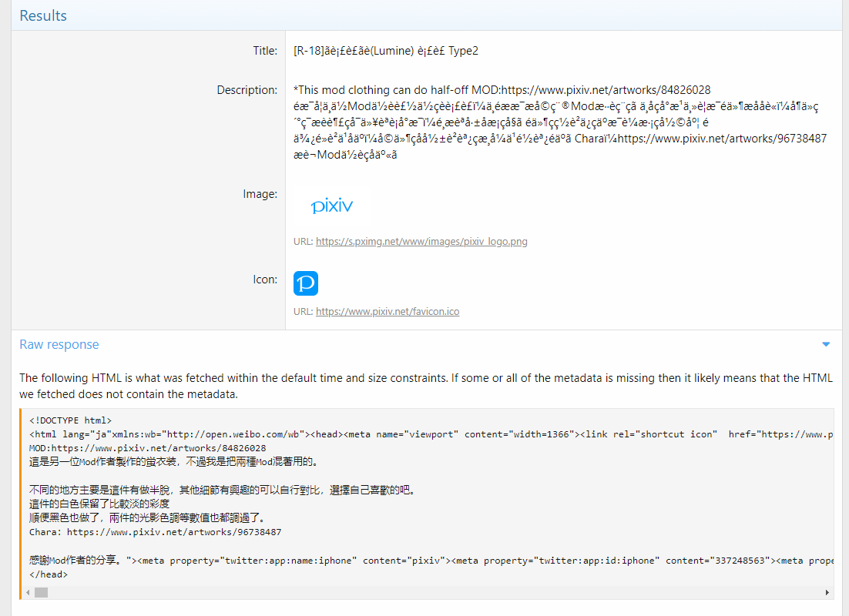Click the Lumine Type2 title value text
Viewport: 849px width, 616px height.
pyautogui.click(x=386, y=51)
